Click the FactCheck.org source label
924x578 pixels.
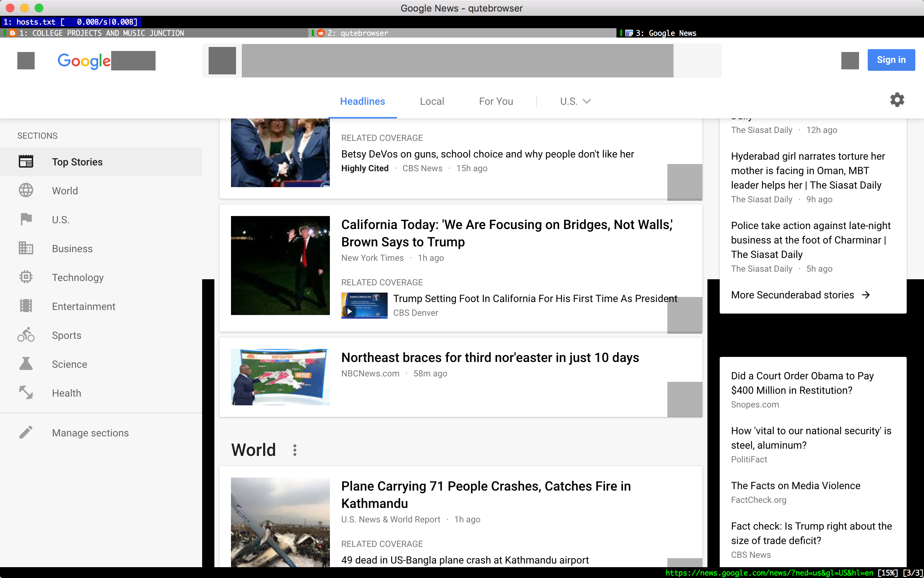coord(759,500)
